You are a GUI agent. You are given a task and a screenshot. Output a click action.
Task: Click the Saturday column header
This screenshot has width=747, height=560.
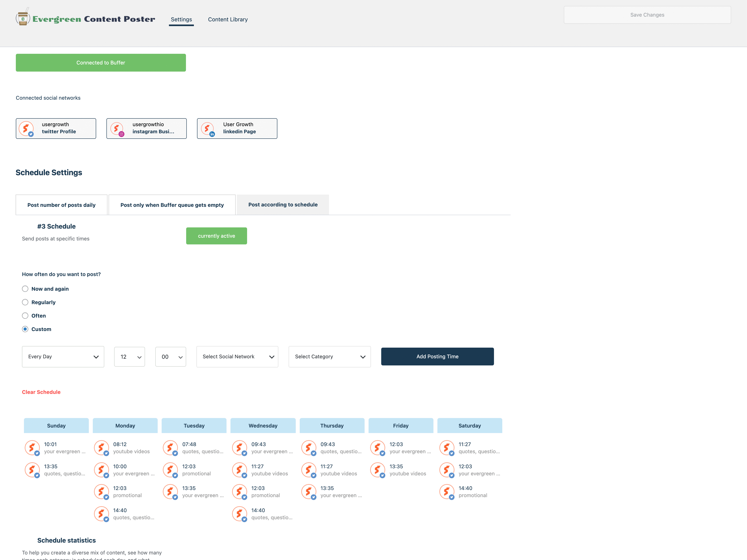[x=470, y=426]
